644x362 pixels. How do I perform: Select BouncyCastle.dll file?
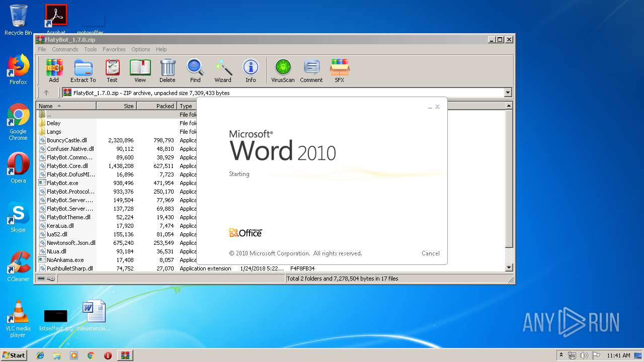click(x=66, y=140)
